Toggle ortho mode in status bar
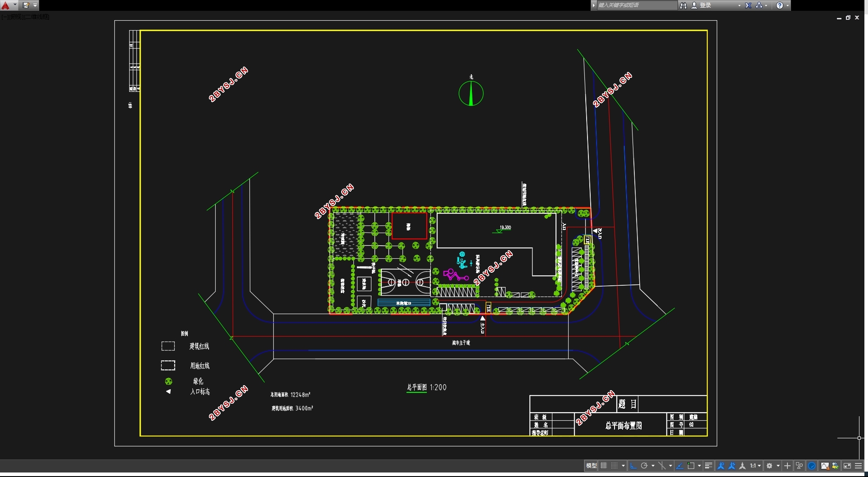The image size is (868, 477). 633,466
